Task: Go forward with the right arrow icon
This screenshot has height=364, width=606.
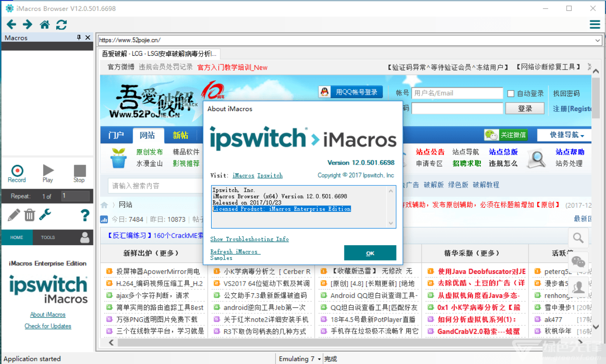Action: coord(28,24)
